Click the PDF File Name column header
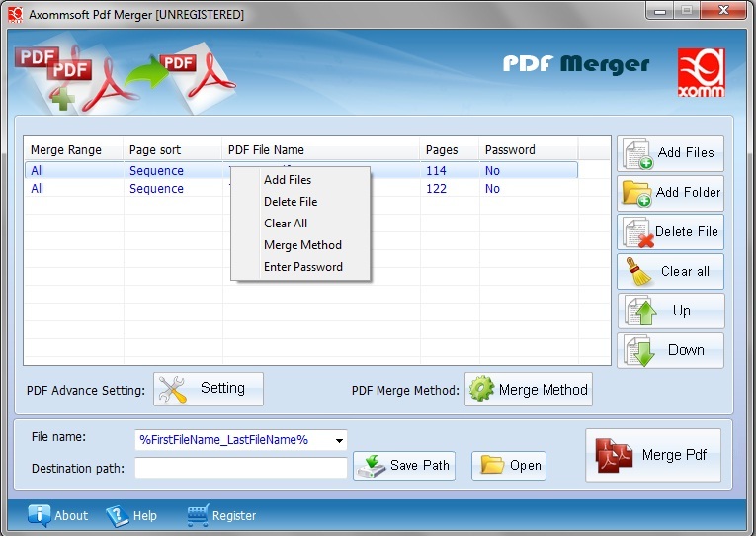The image size is (756, 540). 320,150
